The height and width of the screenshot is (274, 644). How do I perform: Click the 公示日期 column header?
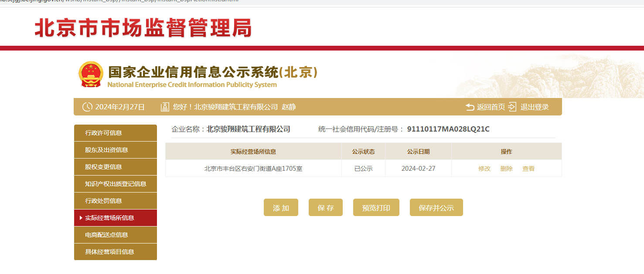coord(418,152)
